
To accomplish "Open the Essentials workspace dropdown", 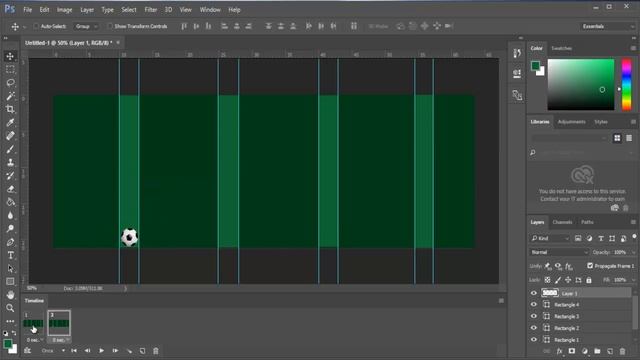I will 607,26.
